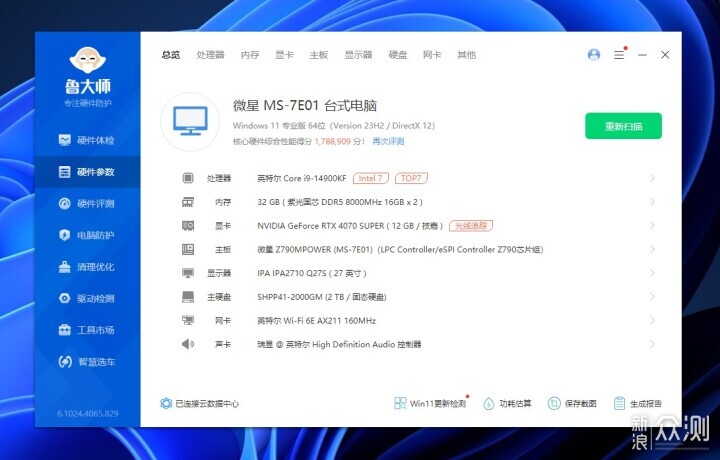Screen dimensions: 720x460
Task: Switch to the 总览 tab
Action: click(171, 55)
